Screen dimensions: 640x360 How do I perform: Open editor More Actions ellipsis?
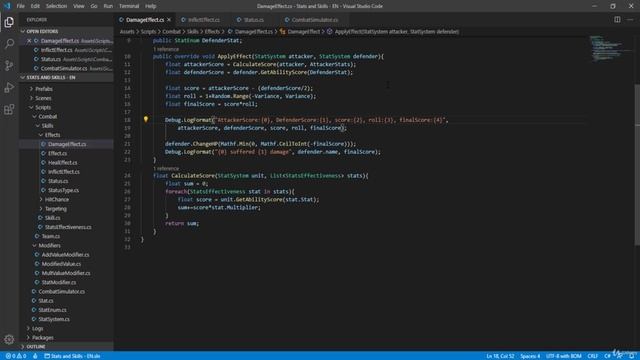coord(630,20)
